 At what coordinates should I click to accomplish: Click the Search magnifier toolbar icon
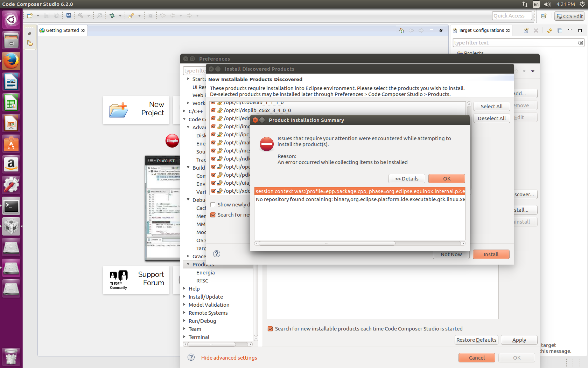99,15
